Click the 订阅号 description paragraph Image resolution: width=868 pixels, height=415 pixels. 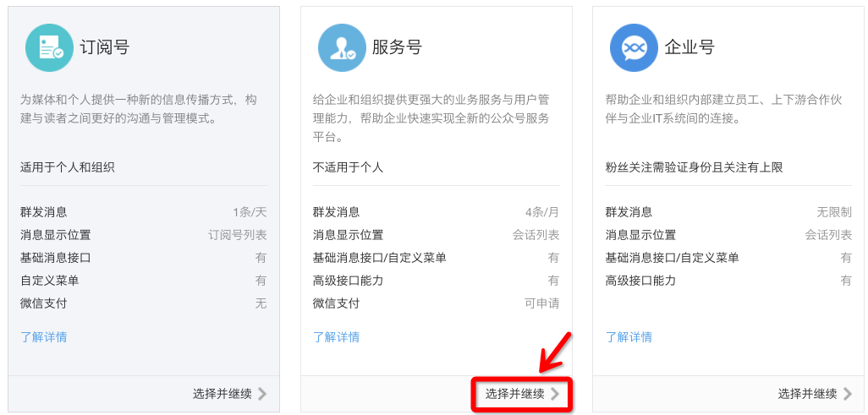click(139, 109)
